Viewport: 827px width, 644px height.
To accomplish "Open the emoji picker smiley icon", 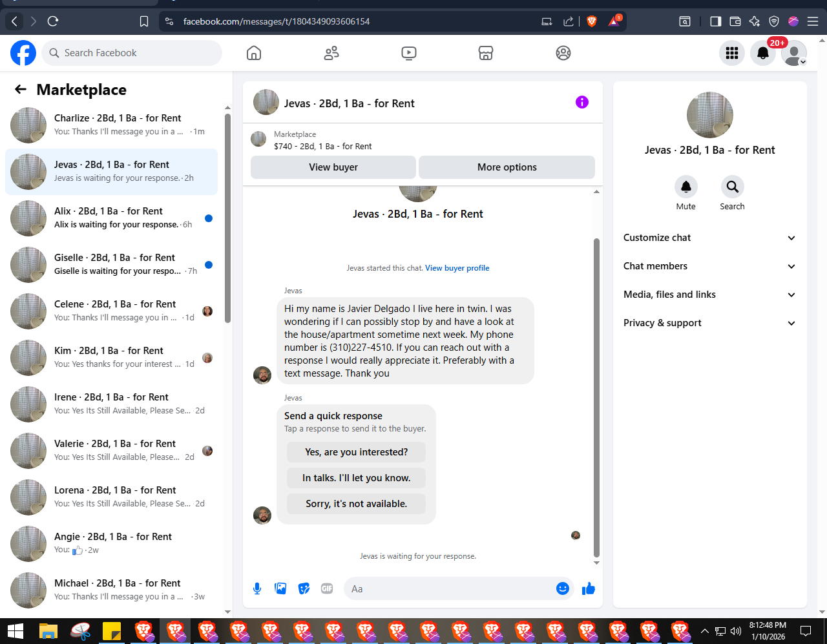I will [563, 588].
